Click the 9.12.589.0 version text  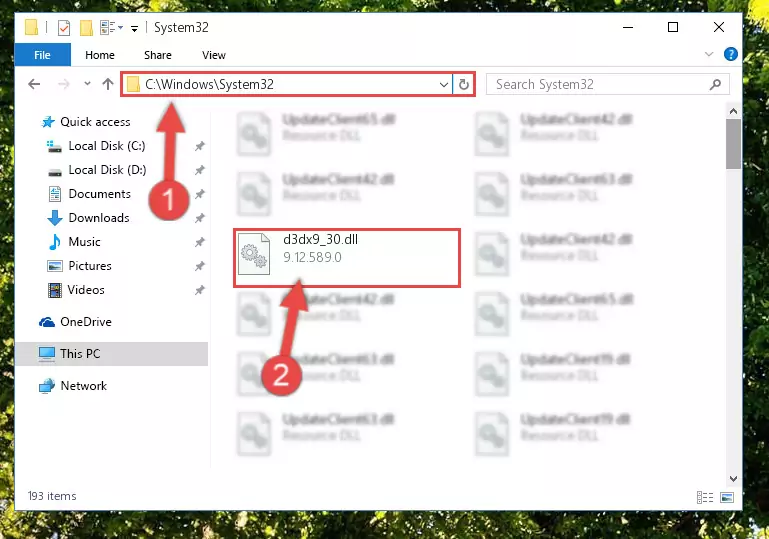coord(312,257)
